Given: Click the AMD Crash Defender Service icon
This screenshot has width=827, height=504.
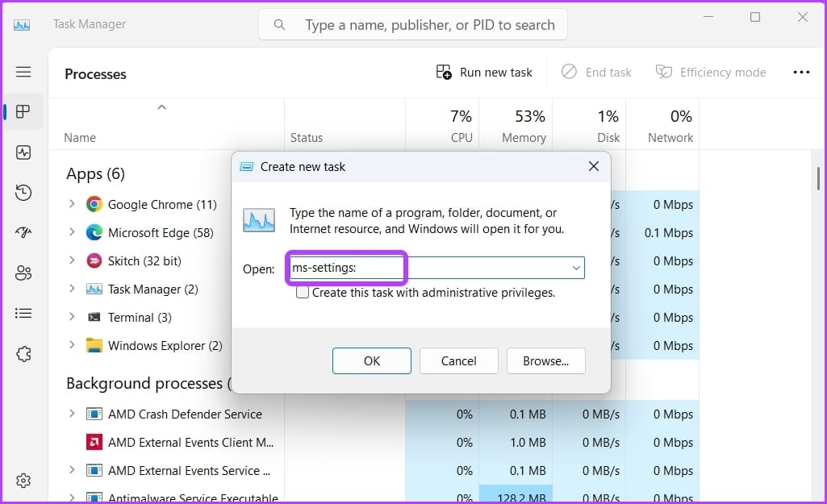Looking at the screenshot, I should pyautogui.click(x=94, y=414).
